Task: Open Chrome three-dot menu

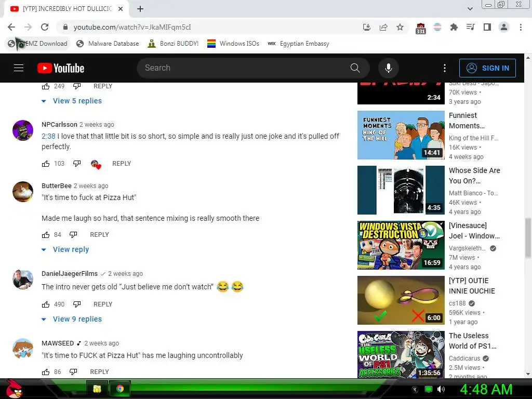Action: tap(521, 27)
